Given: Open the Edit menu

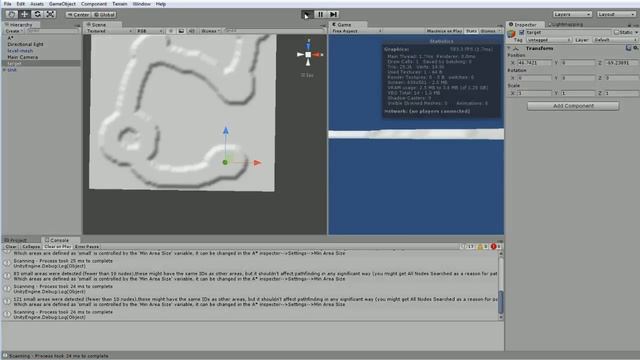Looking at the screenshot, I should [20, 4].
